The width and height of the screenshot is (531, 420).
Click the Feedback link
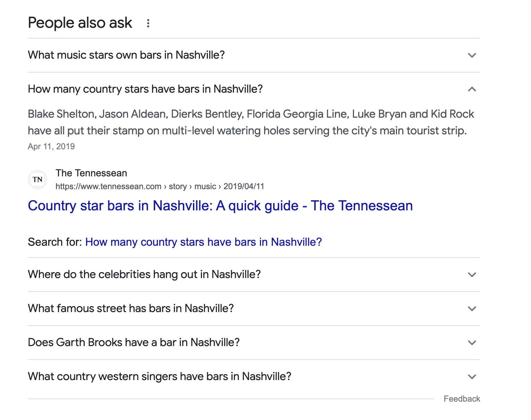462,399
